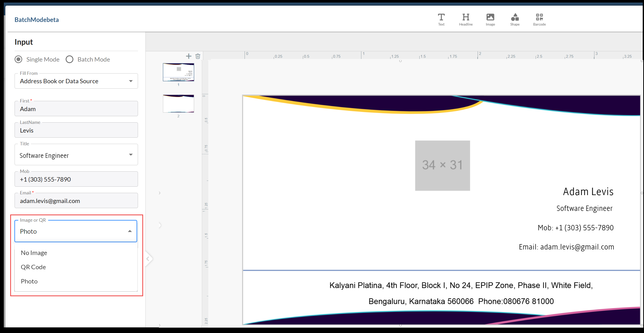Viewport: 644px width, 333px height.
Task: Collapse the Input panel chevron handle
Action: (148, 259)
